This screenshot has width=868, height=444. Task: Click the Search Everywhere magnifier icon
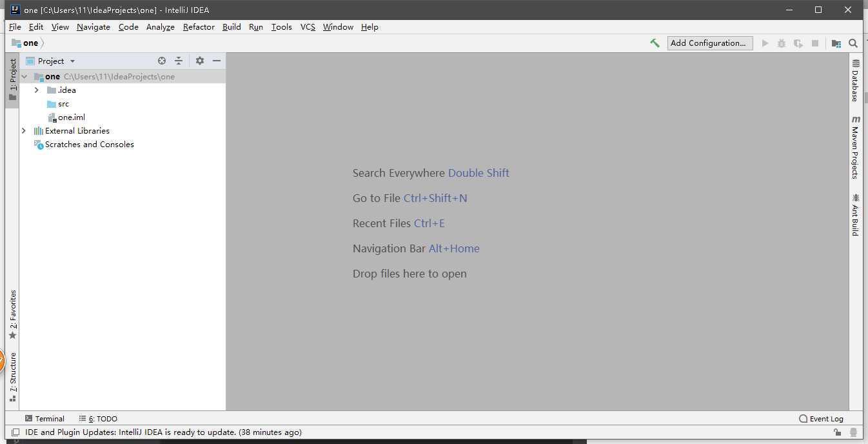pos(853,43)
